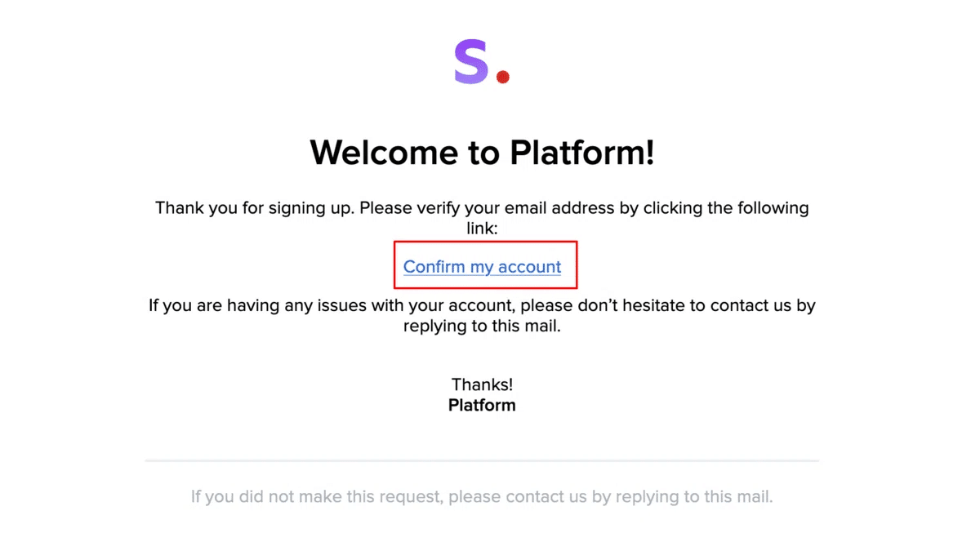Click the word Confirm in the link
Screen dimensions: 980x551
coord(434,266)
